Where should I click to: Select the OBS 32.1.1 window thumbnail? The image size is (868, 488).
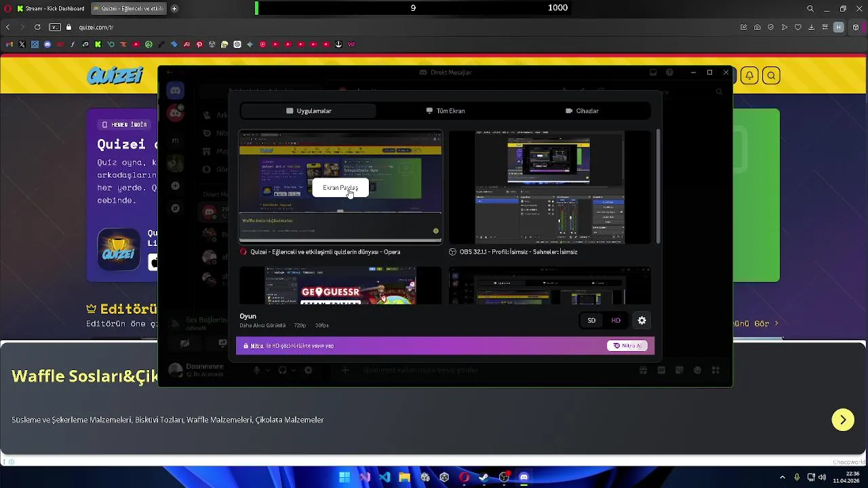tap(549, 187)
